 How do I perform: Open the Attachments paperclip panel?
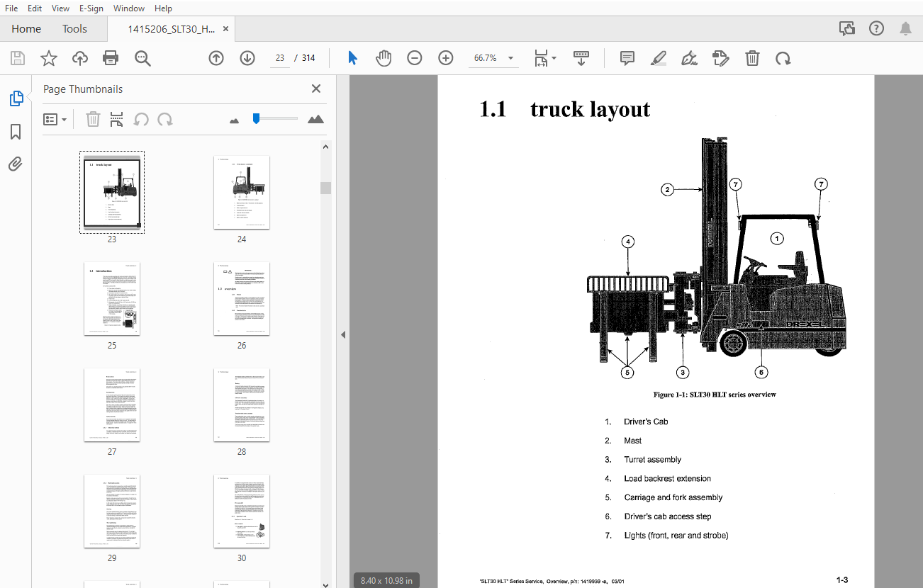(16, 164)
